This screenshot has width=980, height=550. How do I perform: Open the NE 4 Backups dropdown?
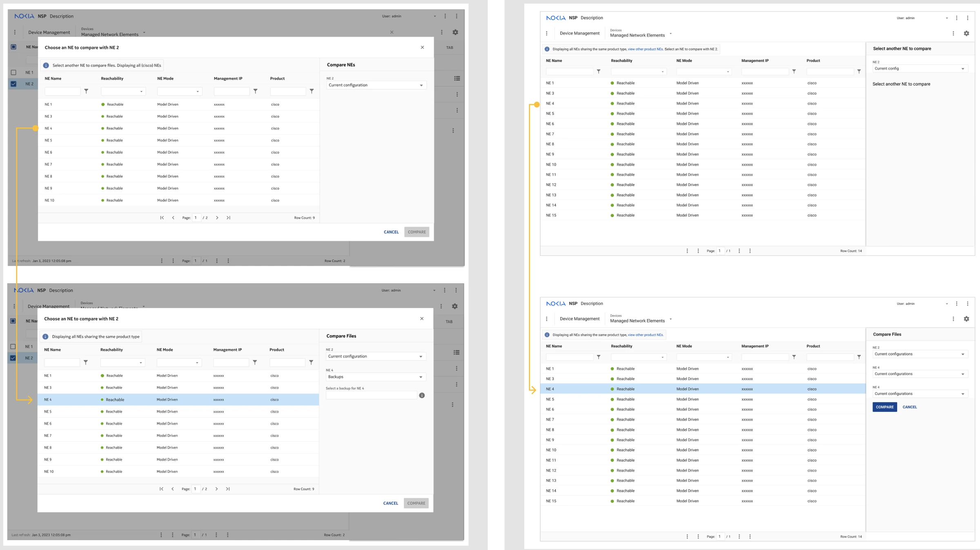coord(376,377)
